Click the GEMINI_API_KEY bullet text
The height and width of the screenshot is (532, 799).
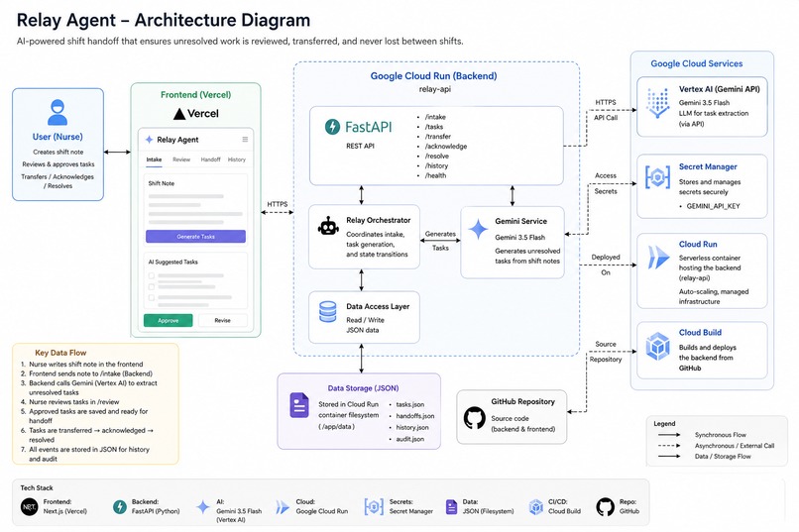click(x=713, y=206)
